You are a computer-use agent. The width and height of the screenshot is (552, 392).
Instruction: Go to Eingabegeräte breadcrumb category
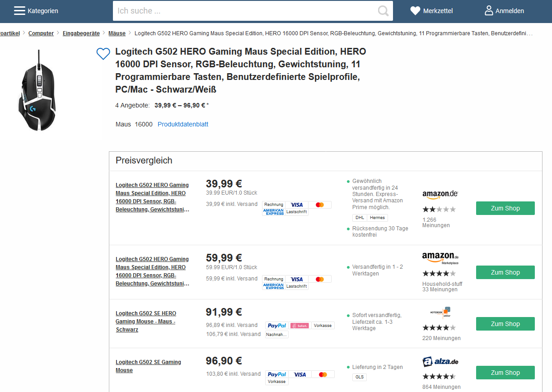pos(81,33)
